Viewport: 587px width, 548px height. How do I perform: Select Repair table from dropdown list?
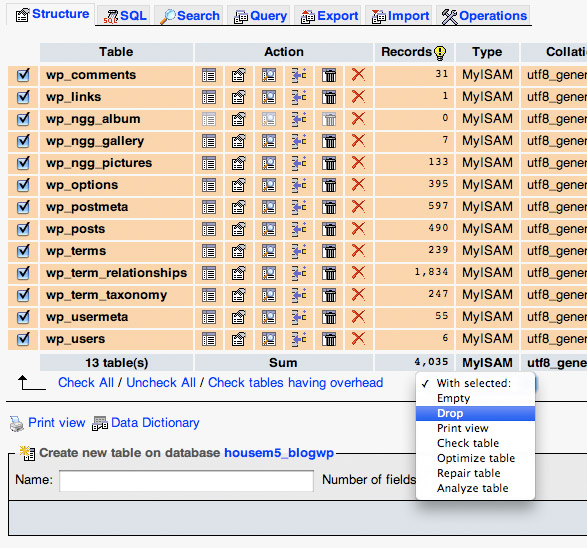coord(475,473)
